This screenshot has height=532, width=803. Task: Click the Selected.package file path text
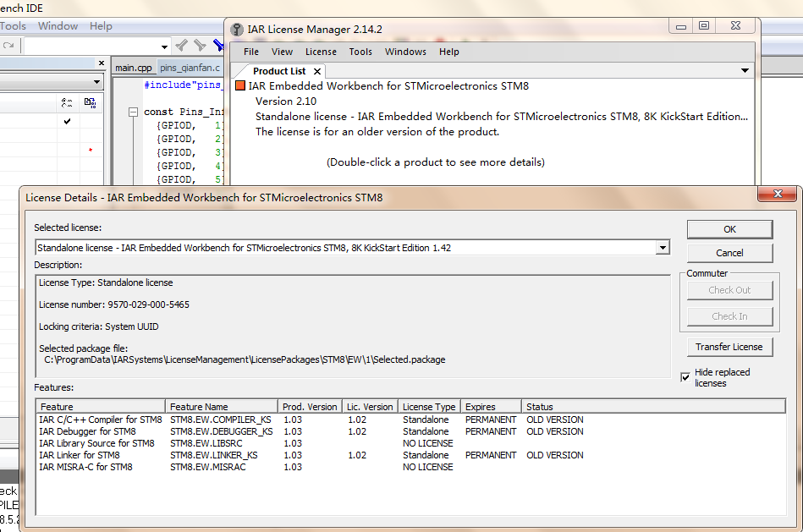pyautogui.click(x=245, y=359)
